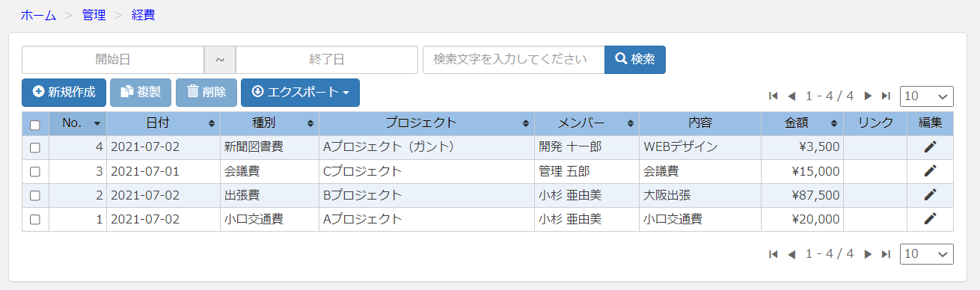
Task: Click the 検索 search button
Action: pyautogui.click(x=635, y=60)
